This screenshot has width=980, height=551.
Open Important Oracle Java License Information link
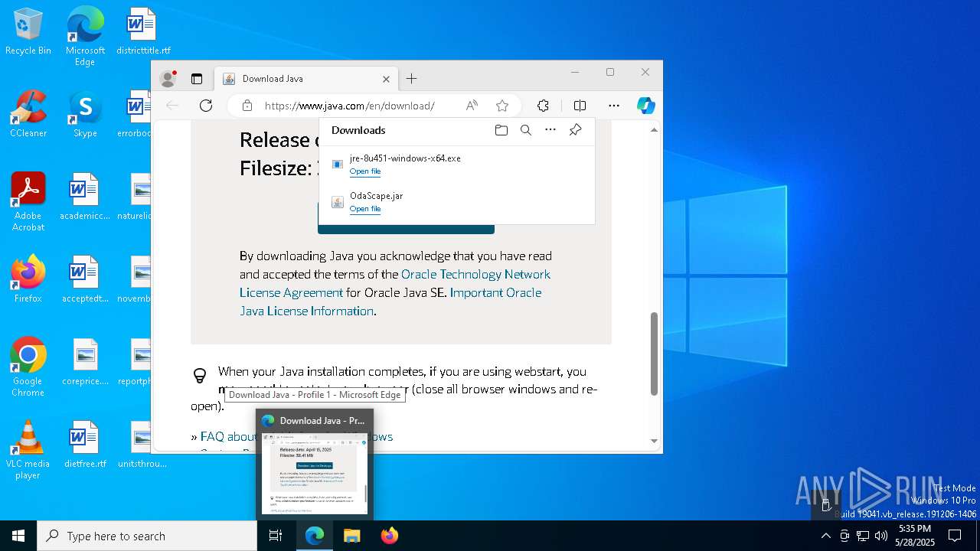pos(390,302)
